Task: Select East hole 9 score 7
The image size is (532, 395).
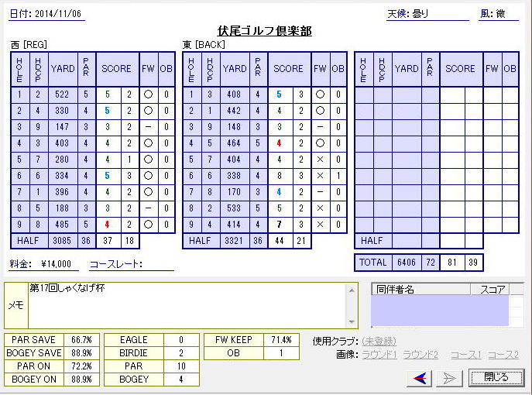Action: point(280,225)
